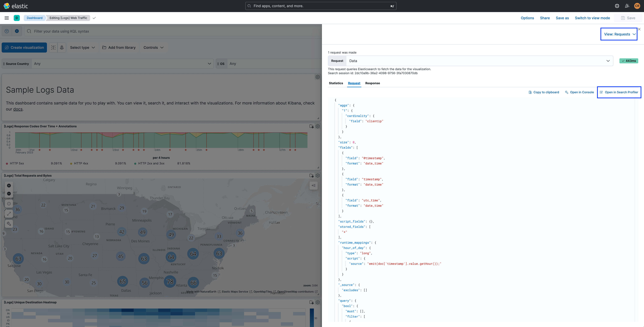Viewport: 644px width, 327px height.
Task: Open the docs link in markdown
Action: click(18, 109)
